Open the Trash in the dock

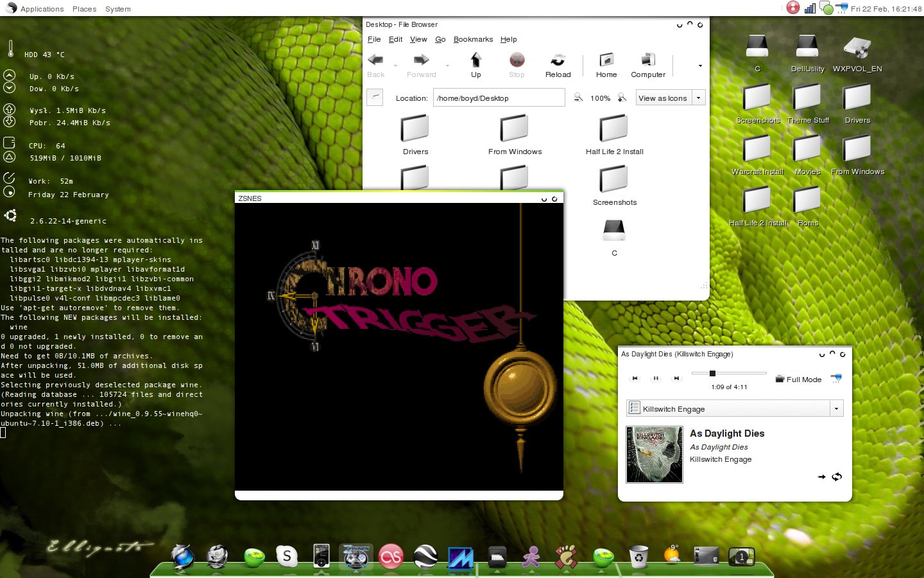click(x=638, y=556)
